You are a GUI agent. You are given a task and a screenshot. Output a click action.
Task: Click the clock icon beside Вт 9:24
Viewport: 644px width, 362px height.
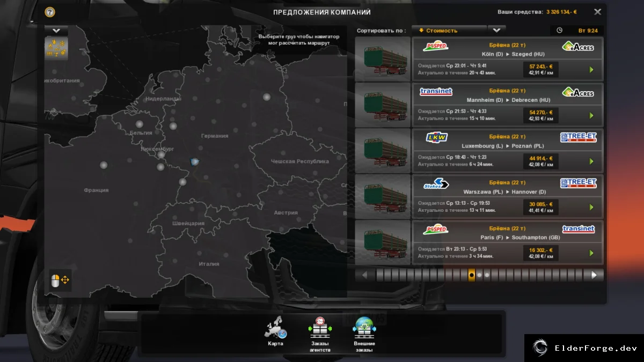click(560, 31)
